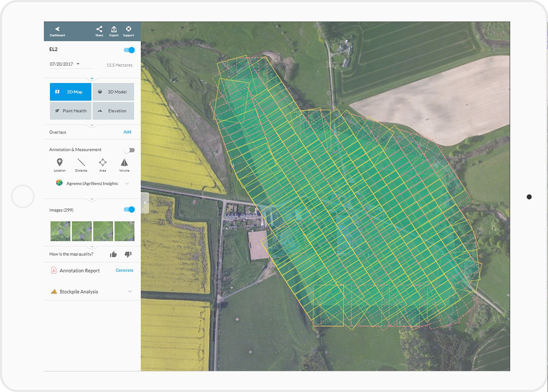
Task: Click the 'How is the map quality?' text
Action: [71, 254]
